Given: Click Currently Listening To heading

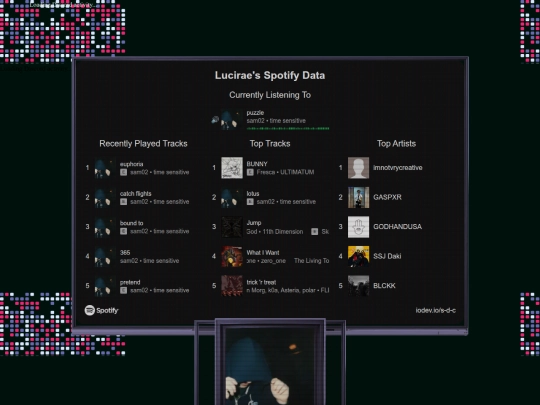Looking at the screenshot, I should point(270,95).
